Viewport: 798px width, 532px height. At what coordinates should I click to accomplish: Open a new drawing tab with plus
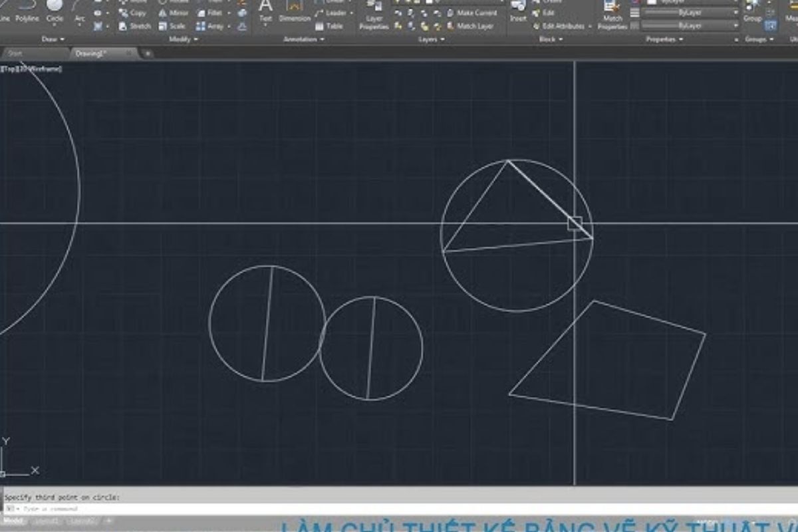coord(147,53)
